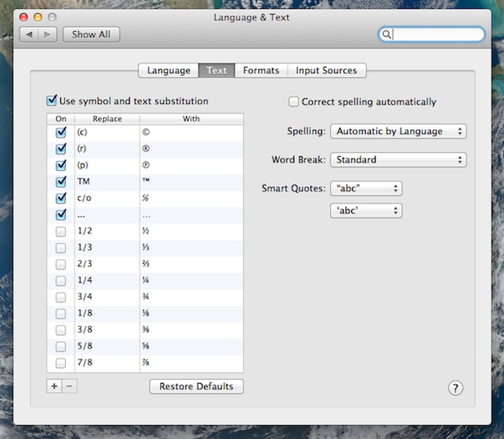Open the double Smart Quotes dropdown
Viewport: 504px width, 439px height.
(366, 188)
